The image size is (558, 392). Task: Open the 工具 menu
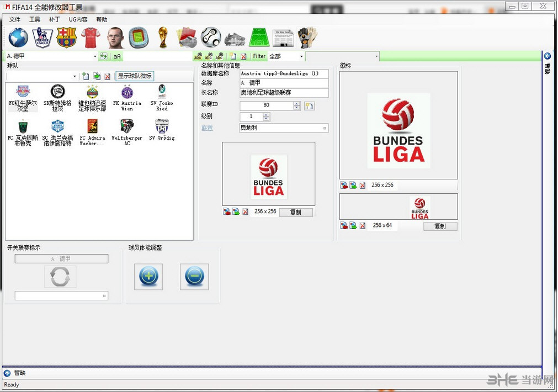click(35, 19)
